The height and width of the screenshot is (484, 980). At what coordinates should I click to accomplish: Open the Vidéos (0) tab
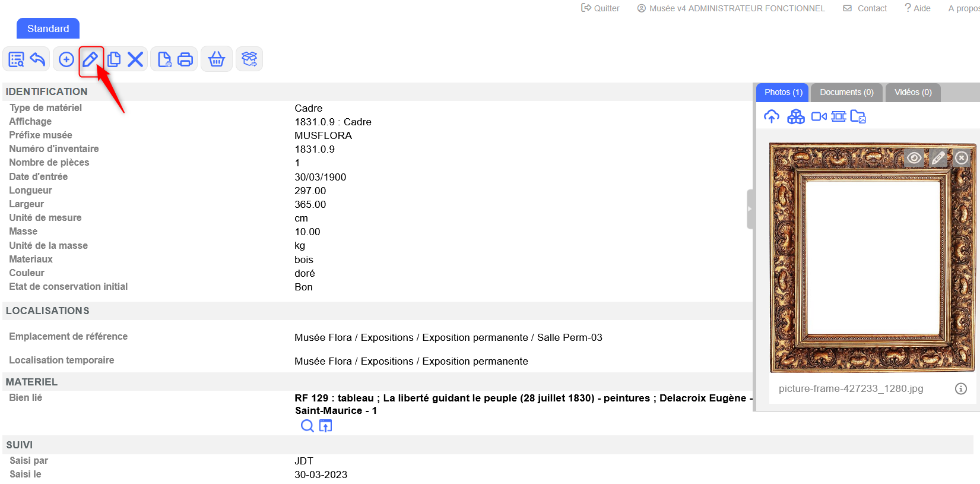[x=912, y=93]
